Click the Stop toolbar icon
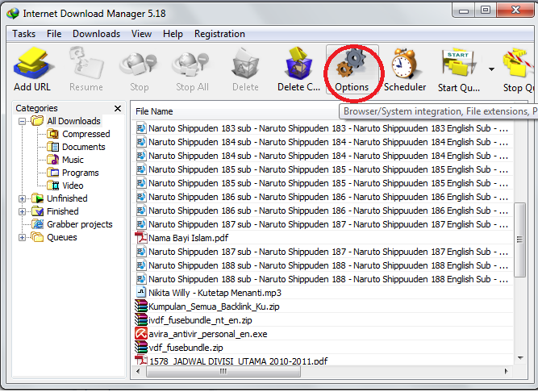Screen dimensions: 538x392 tap(139, 65)
